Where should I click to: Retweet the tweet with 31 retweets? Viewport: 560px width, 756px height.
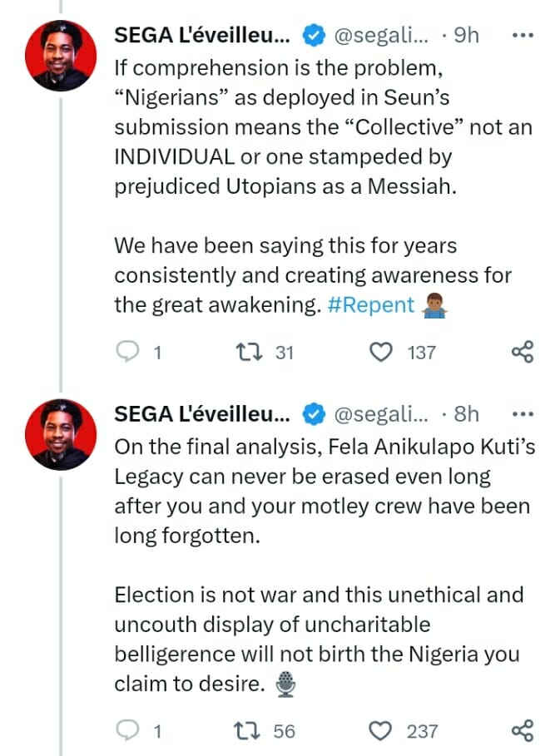tap(245, 352)
